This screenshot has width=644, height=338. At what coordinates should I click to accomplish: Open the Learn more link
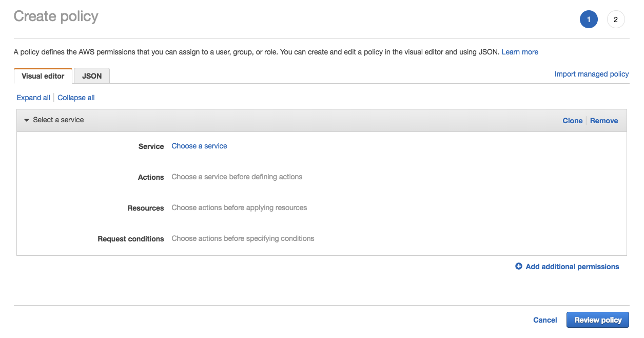(520, 52)
